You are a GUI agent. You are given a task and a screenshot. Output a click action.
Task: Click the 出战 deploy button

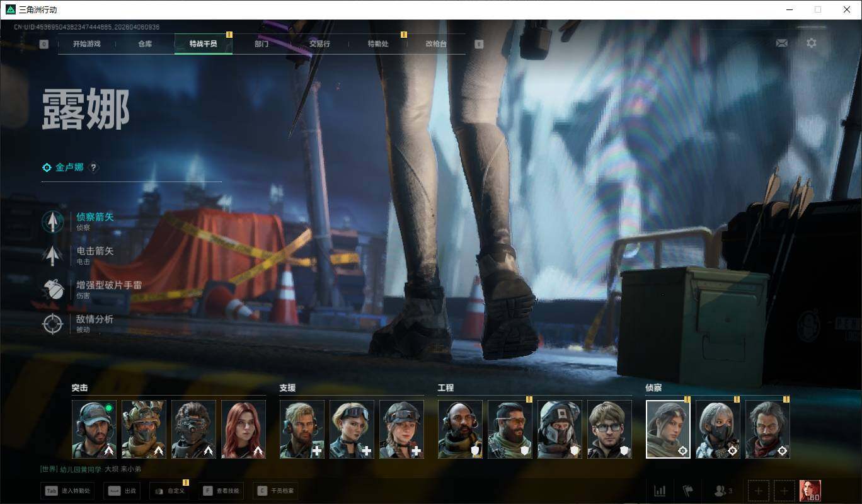pyautogui.click(x=123, y=491)
